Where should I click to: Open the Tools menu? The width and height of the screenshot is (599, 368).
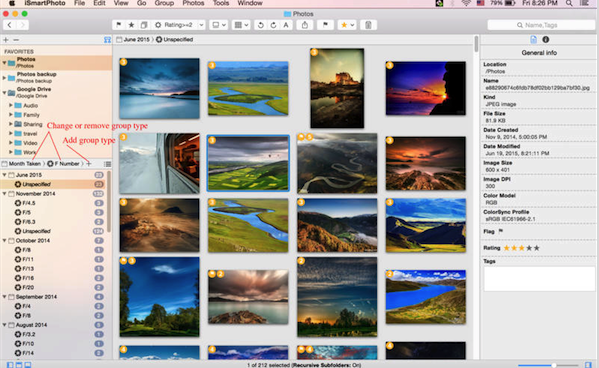click(221, 3)
